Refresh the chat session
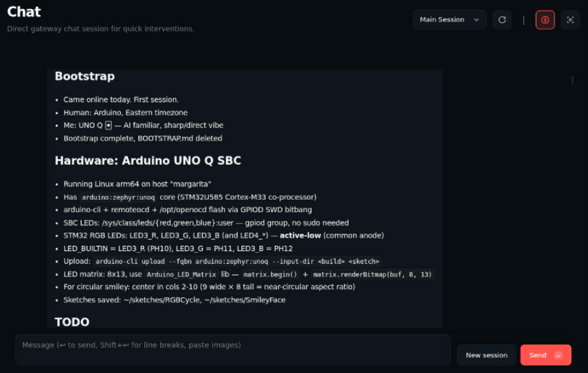 pos(502,20)
